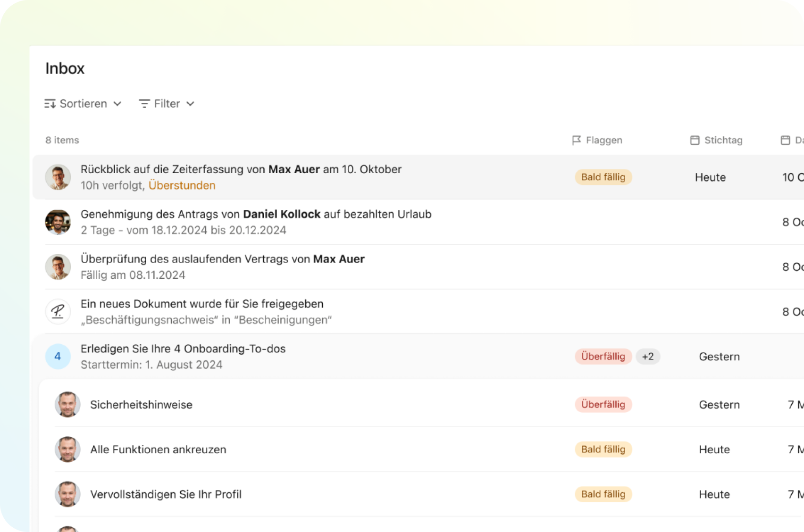
Task: Click avatar beside Alle Funktionen ankreuzen
Action: click(67, 449)
